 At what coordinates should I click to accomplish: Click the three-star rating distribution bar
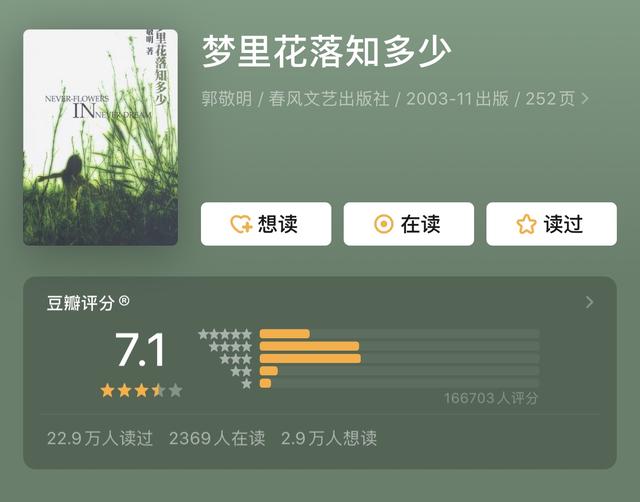(x=400, y=359)
